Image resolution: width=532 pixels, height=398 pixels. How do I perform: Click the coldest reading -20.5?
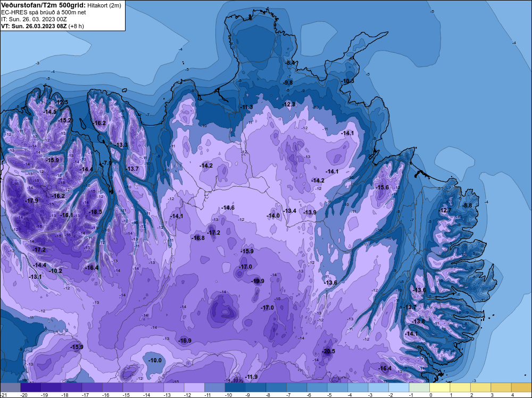[328, 351]
